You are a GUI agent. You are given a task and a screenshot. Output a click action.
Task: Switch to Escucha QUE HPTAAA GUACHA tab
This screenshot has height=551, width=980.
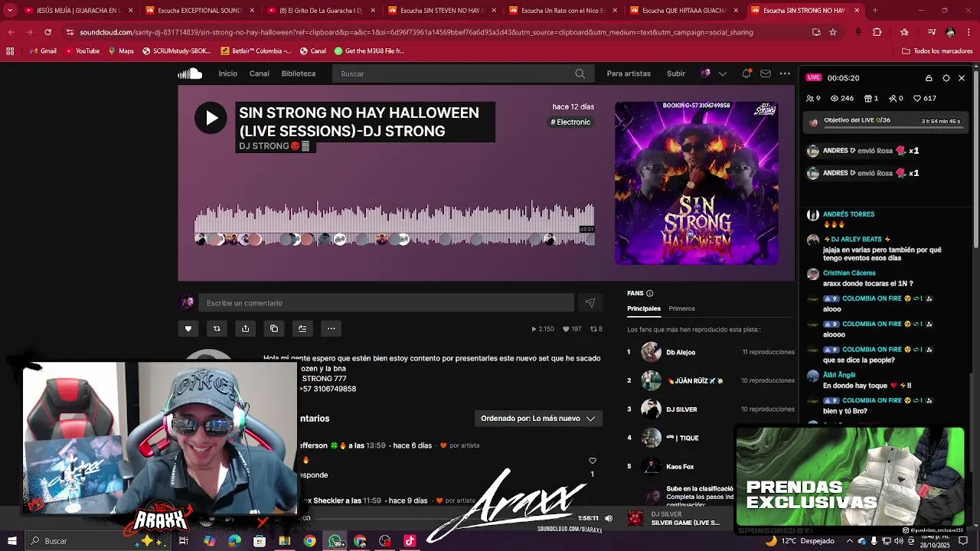click(x=684, y=11)
